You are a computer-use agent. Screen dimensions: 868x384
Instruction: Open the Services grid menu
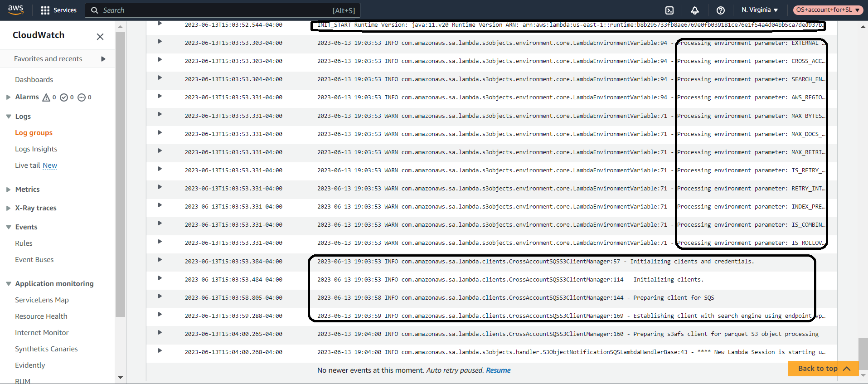[58, 10]
